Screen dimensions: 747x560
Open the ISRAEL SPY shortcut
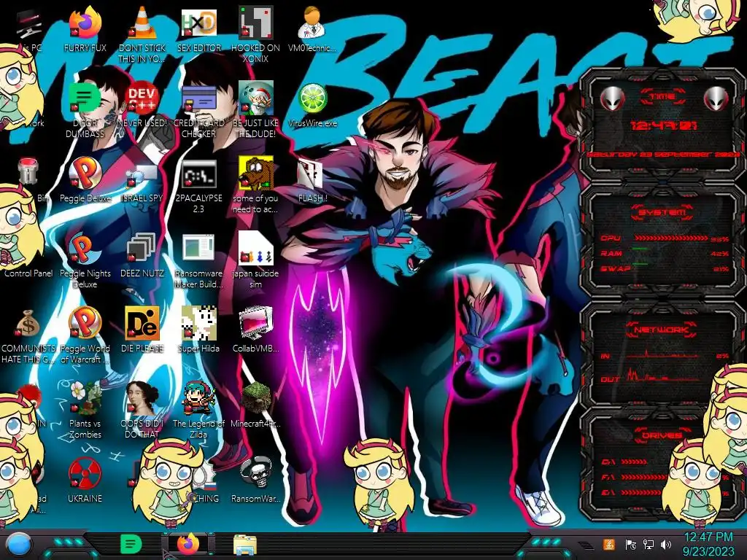(142, 176)
